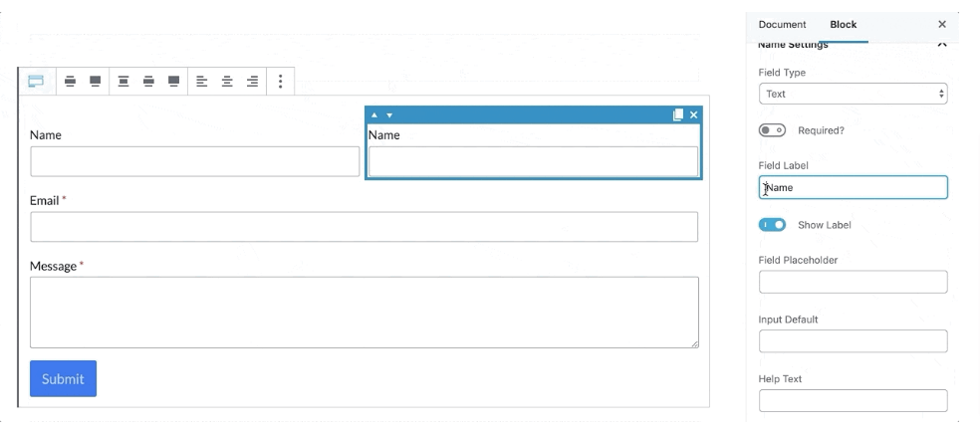
Task: Click the blue Submit button
Action: tap(63, 378)
